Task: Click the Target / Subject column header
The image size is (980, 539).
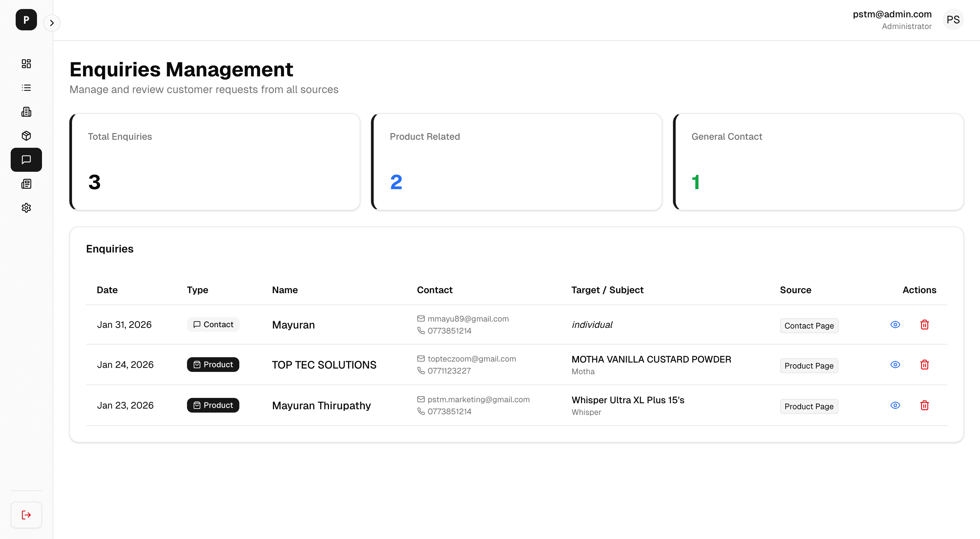Action: point(608,290)
